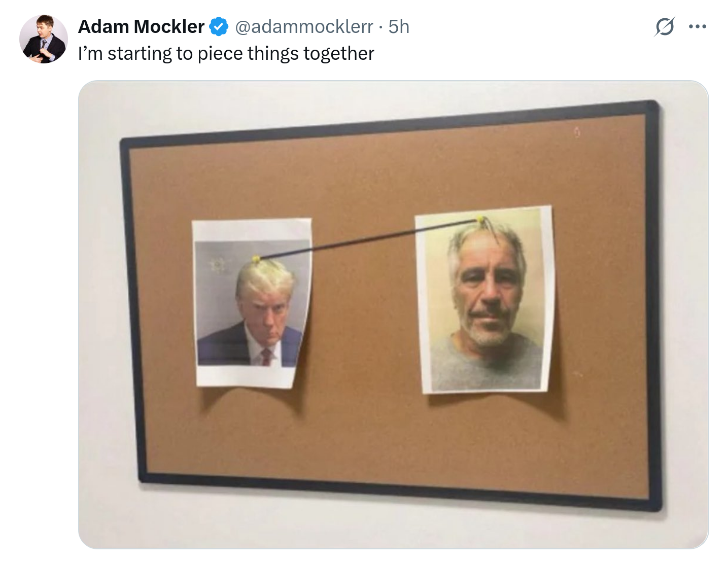Click the Grok explain-post icon

coord(665,26)
